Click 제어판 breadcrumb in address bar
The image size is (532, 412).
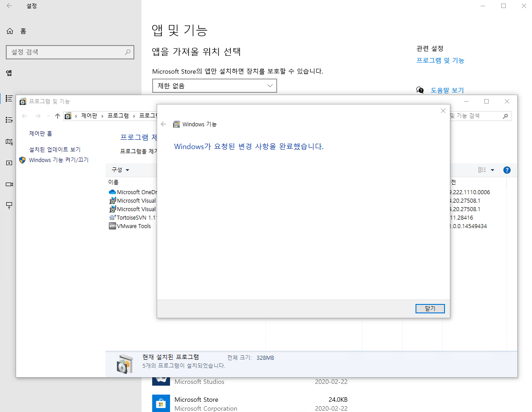click(89, 116)
